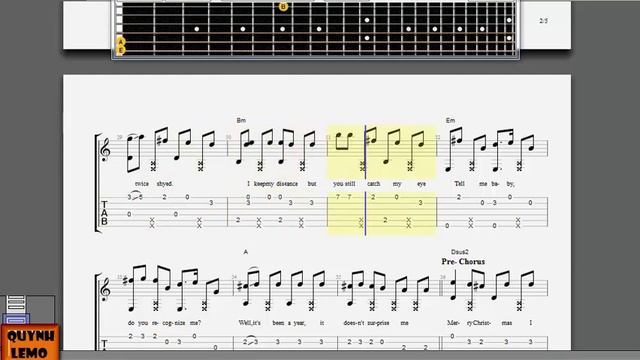Click the lyric word "catch"
640x360 pixels.
(x=373, y=184)
